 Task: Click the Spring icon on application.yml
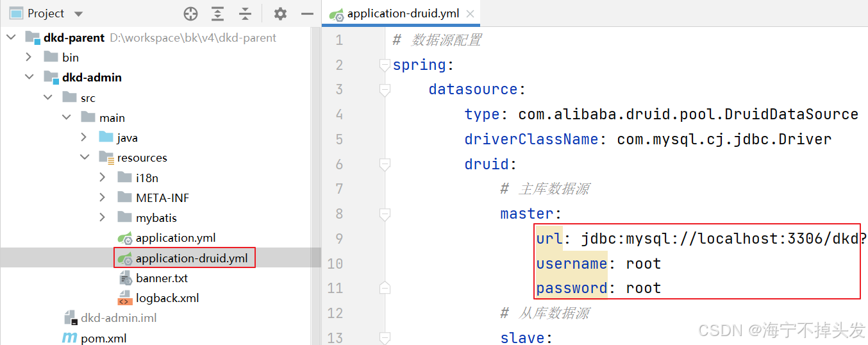125,238
